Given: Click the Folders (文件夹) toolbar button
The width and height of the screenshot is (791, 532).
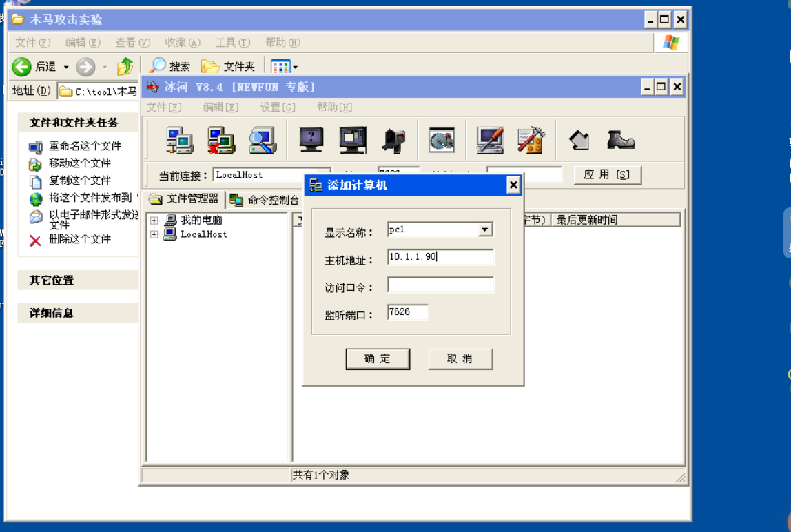Looking at the screenshot, I should pos(228,66).
